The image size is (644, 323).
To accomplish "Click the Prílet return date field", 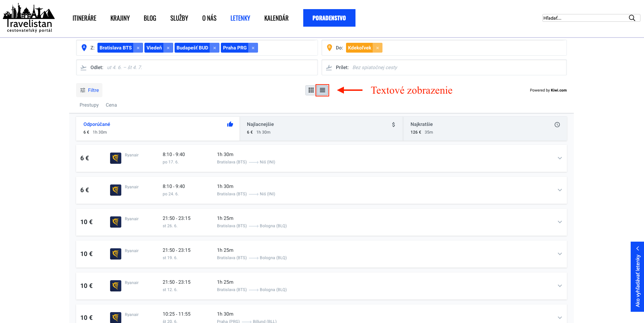I will click(444, 67).
